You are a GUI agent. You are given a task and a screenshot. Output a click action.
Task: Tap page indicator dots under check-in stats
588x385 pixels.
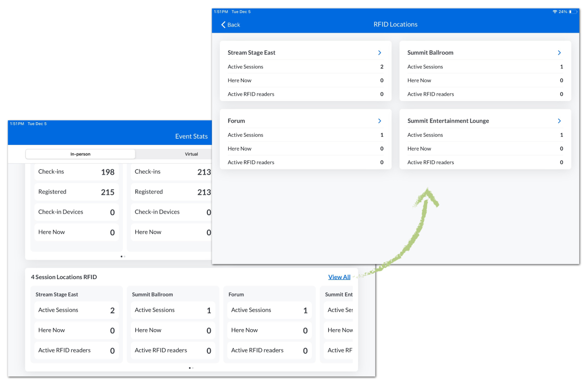[123, 257]
